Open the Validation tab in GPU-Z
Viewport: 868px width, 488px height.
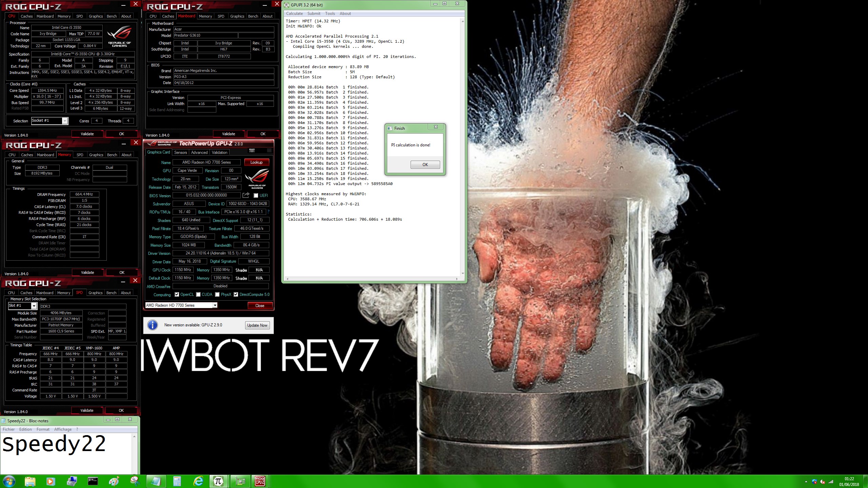tap(220, 152)
